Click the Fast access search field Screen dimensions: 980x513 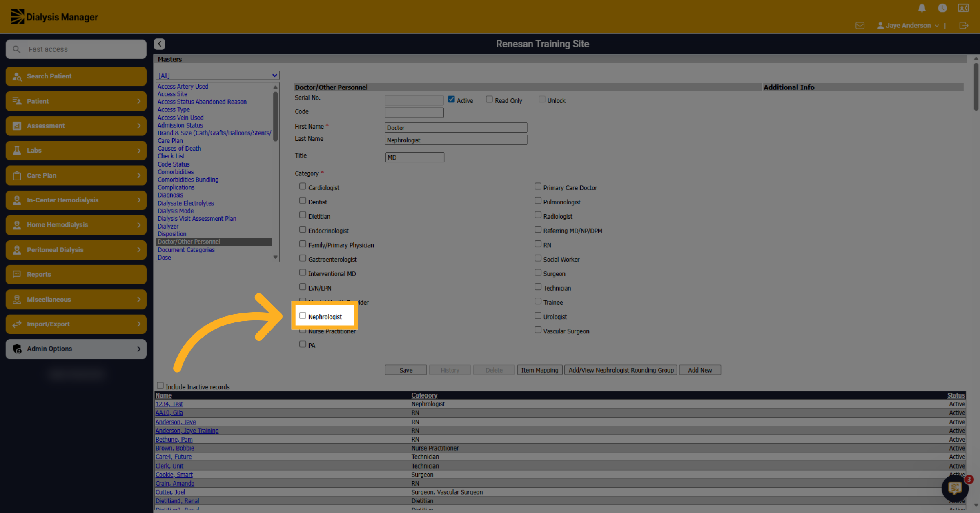pos(76,49)
